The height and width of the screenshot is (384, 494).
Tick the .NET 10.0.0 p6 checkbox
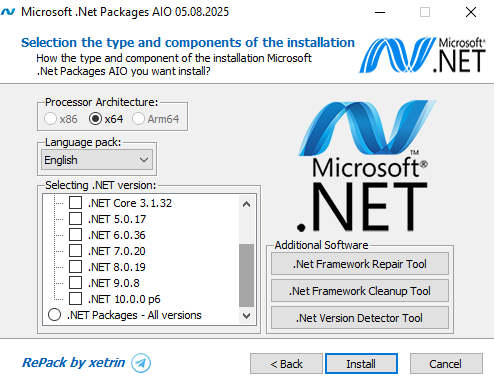(75, 299)
